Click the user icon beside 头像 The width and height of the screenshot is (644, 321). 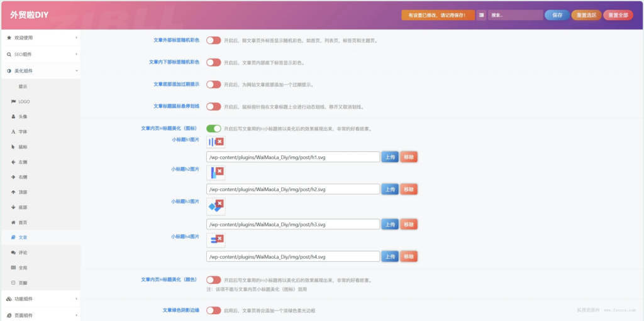(x=14, y=117)
